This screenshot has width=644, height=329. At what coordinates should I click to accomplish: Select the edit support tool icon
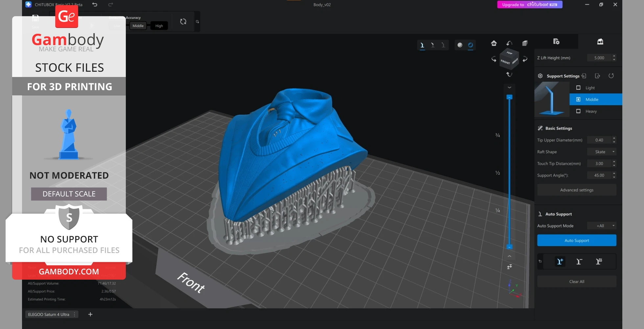coord(599,262)
